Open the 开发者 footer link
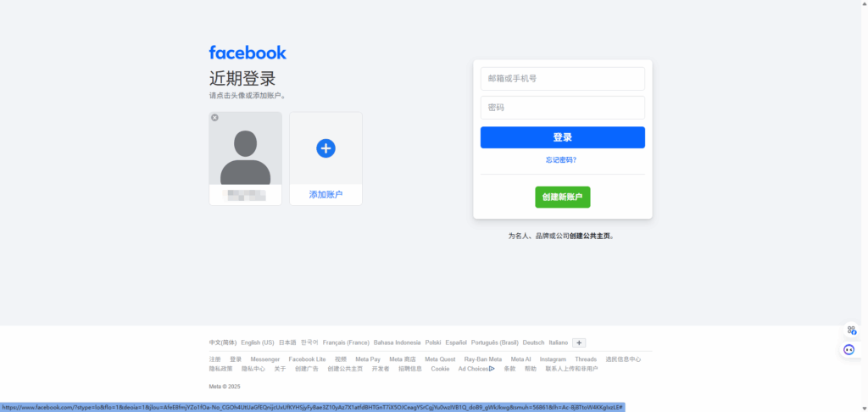Screen dimensions: 868x412 [381, 369]
